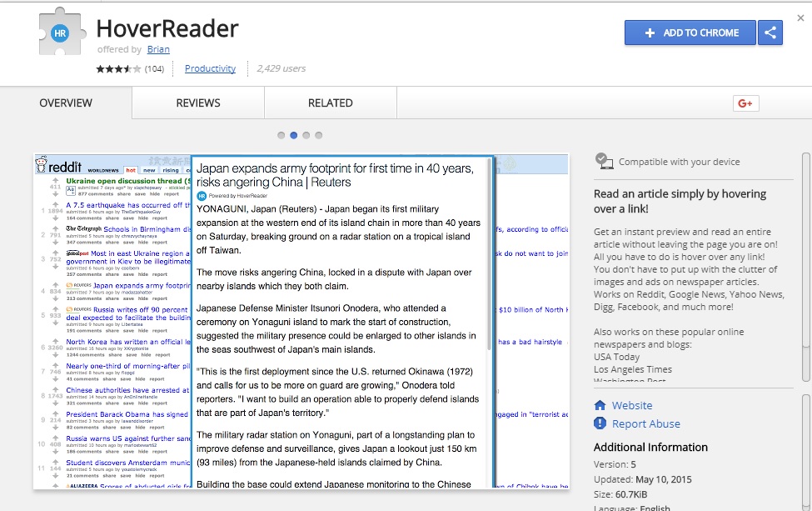The width and height of the screenshot is (812, 511).
Task: Switch to the Reviews tab
Action: pyautogui.click(x=198, y=103)
